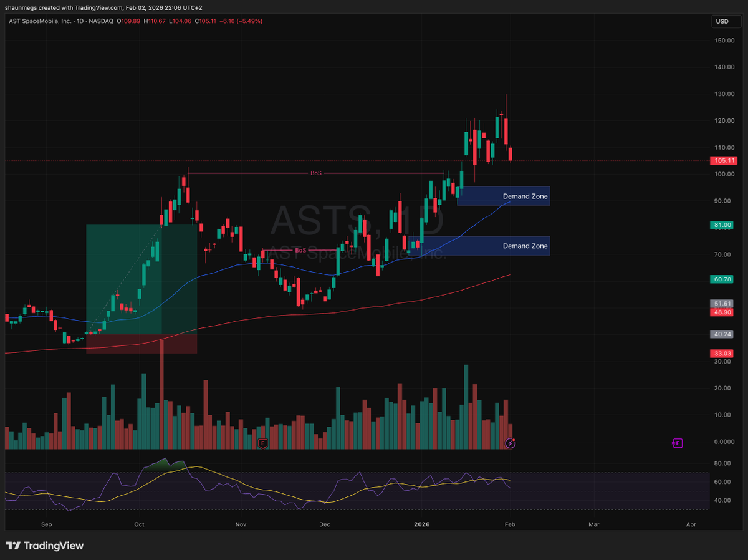Viewport: 748px width, 560px height.
Task: Click the red 33.03 price tag
Action: click(721, 354)
